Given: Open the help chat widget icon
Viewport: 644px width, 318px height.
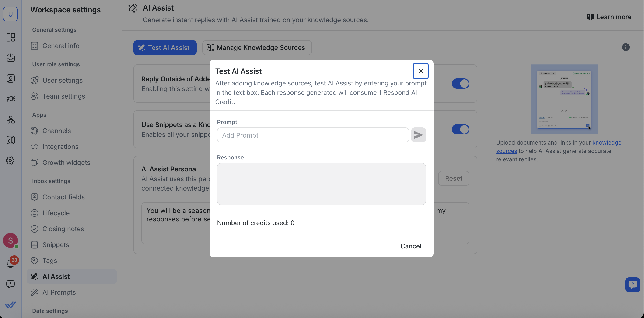Looking at the screenshot, I should 633,285.
